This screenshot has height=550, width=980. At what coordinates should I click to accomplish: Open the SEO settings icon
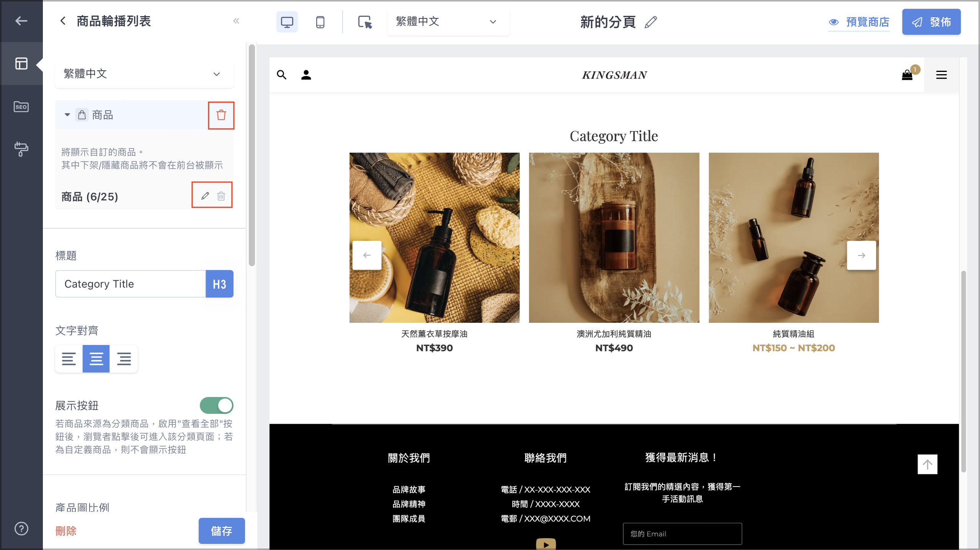[x=21, y=107]
